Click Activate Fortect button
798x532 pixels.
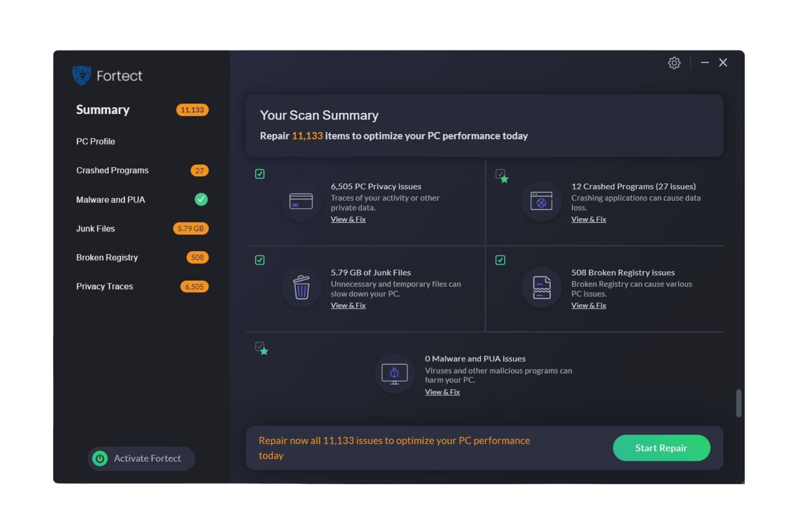pyautogui.click(x=141, y=458)
